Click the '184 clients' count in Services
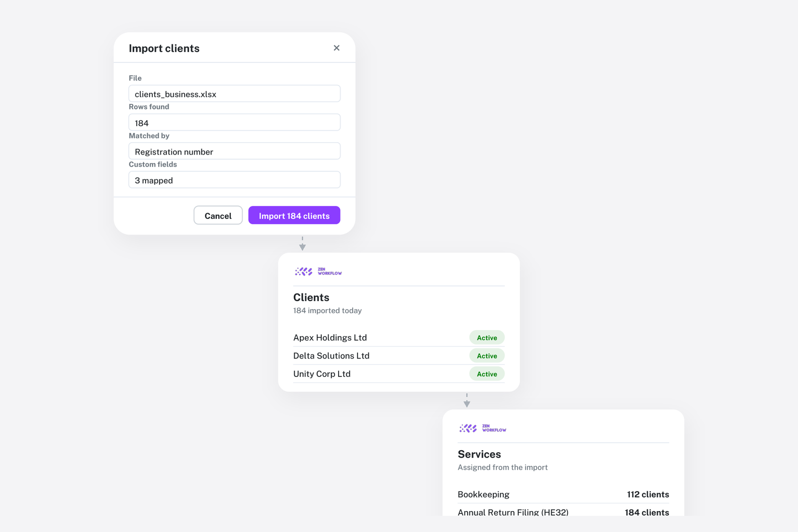 click(647, 512)
